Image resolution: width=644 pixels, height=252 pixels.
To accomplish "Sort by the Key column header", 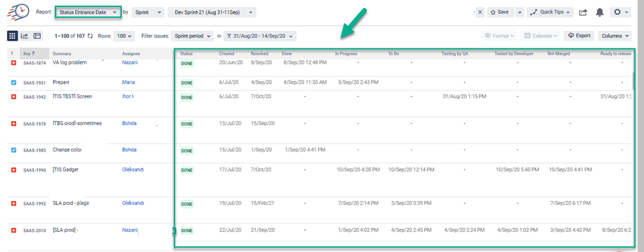I will coord(29,53).
